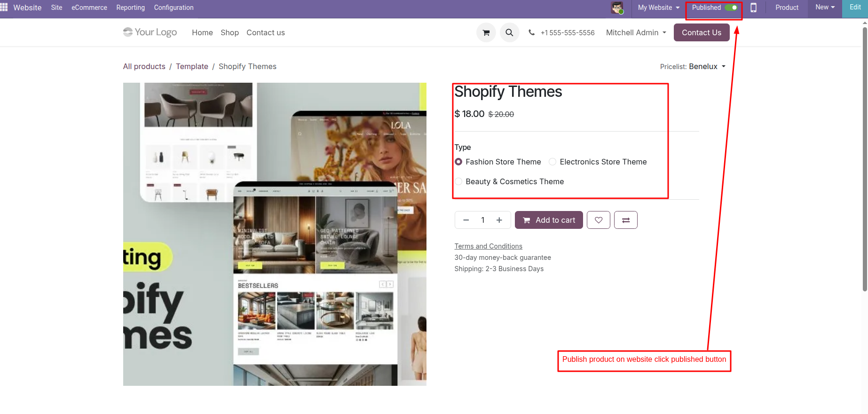868x414 pixels.
Task: Add product to wishlist heart icon
Action: (599, 220)
